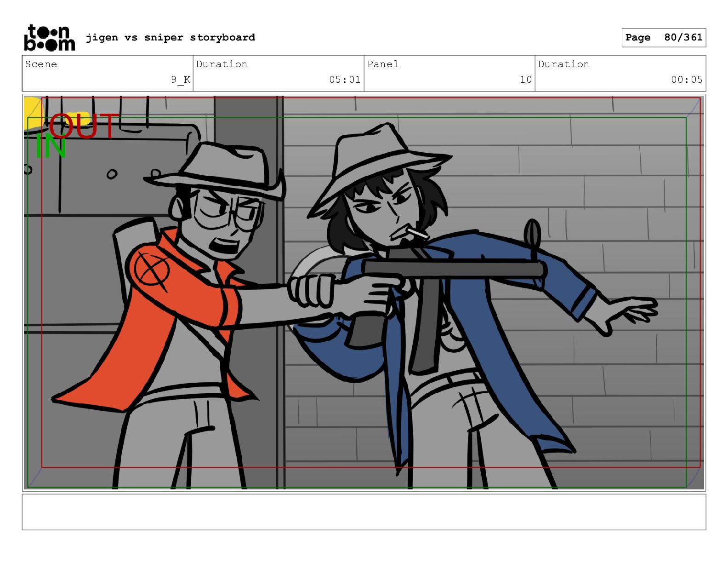This screenshot has height=563, width=728.
Task: Click the green "IN" camera frame label
Action: click(x=51, y=147)
